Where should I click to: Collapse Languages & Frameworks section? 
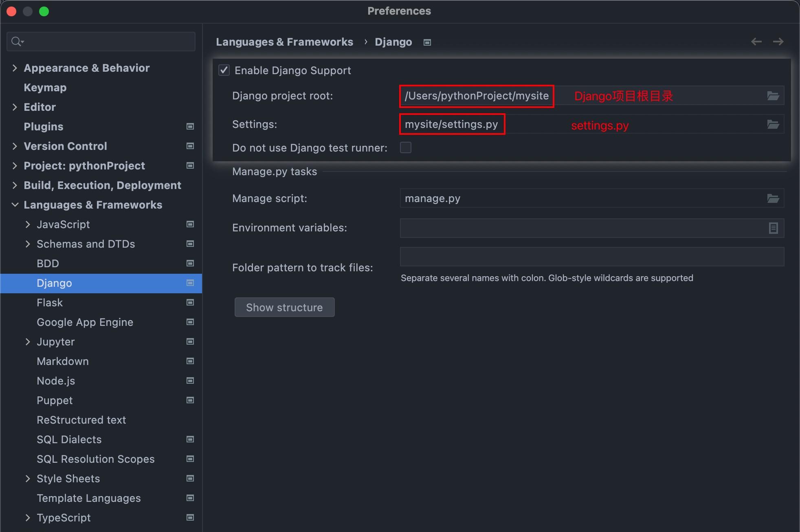pos(15,205)
